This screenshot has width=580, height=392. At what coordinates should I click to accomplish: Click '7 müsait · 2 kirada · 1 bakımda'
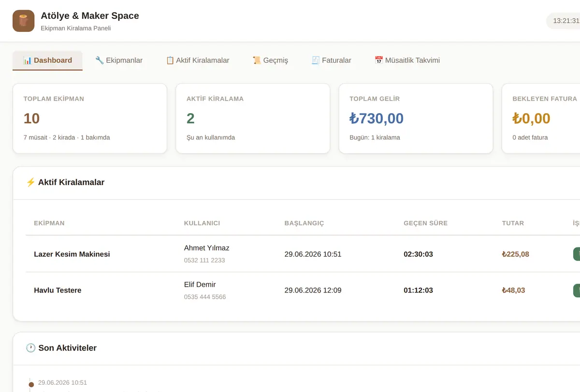pyautogui.click(x=67, y=137)
